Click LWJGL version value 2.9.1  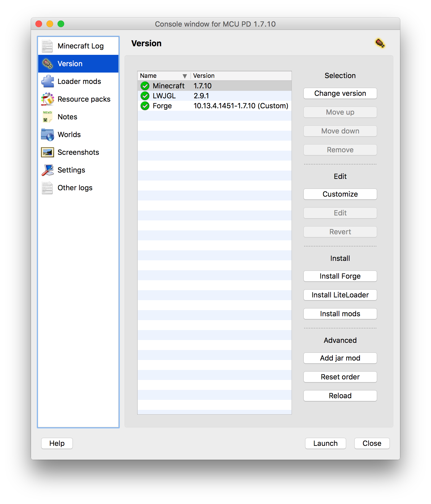pos(201,96)
